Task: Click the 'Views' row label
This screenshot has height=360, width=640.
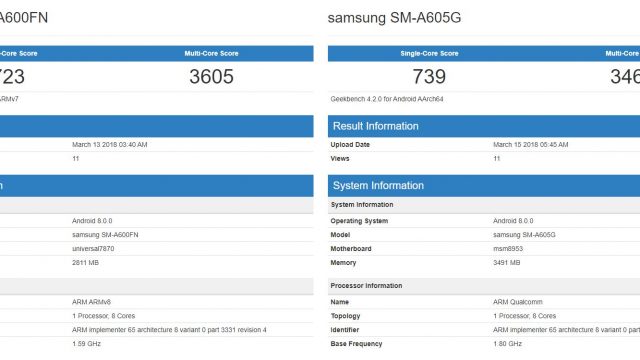Action: click(x=340, y=158)
